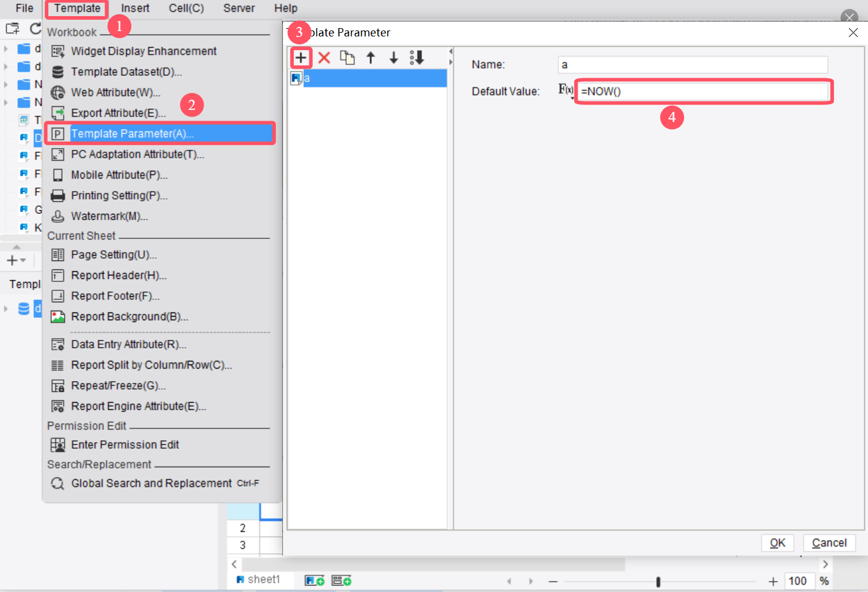Zoom in with the plus button

coord(773,581)
